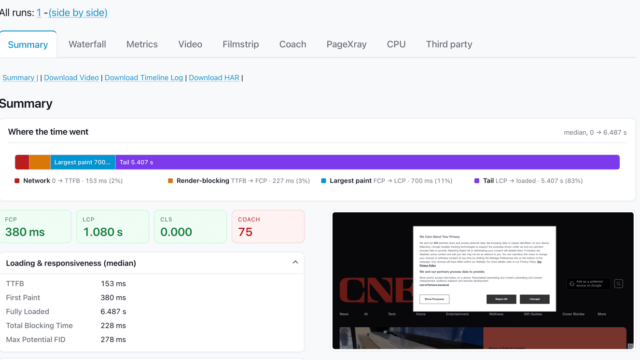Go to the Video tab
The image size is (640, 360).
tap(190, 44)
